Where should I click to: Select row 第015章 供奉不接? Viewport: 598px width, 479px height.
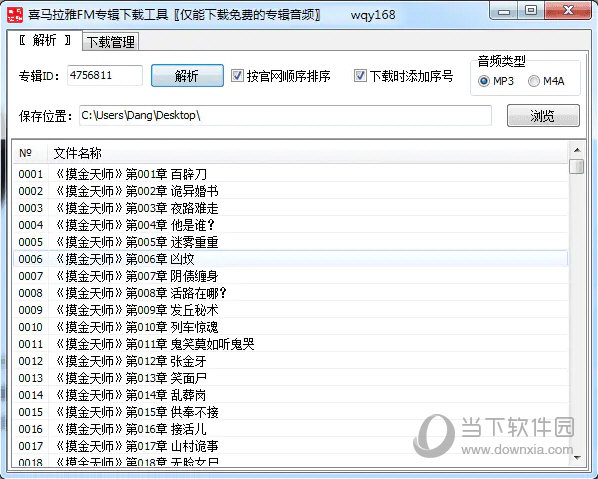[291, 412]
